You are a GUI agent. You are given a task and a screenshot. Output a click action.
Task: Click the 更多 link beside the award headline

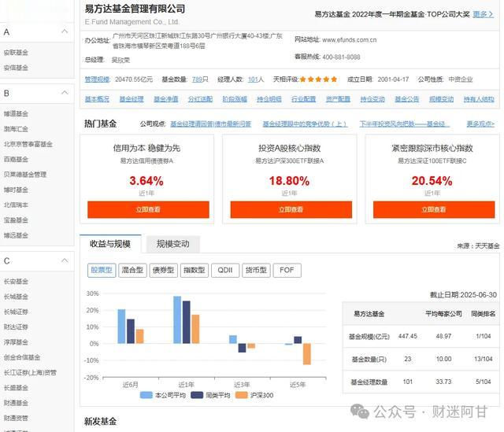(483, 14)
